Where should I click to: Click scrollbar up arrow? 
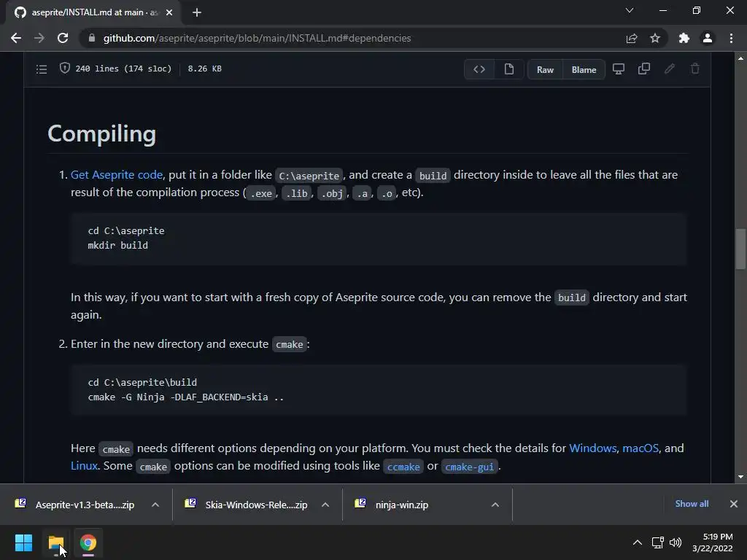[x=740, y=58]
